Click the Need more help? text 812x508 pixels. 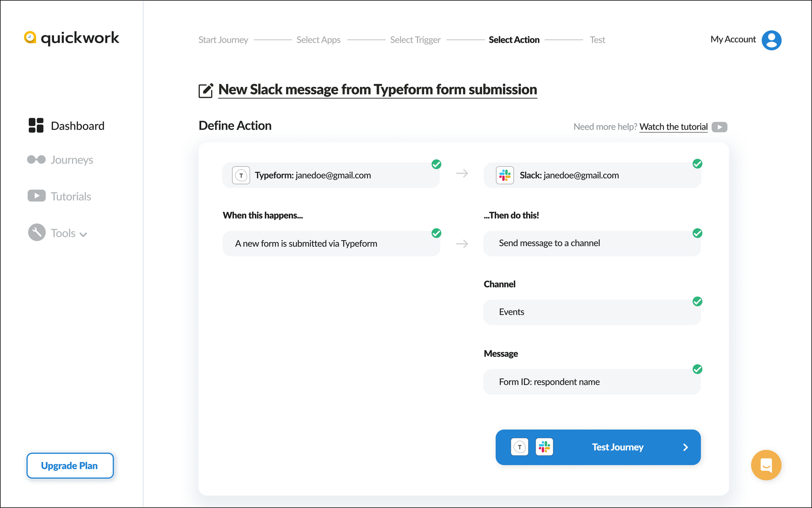pyautogui.click(x=605, y=127)
